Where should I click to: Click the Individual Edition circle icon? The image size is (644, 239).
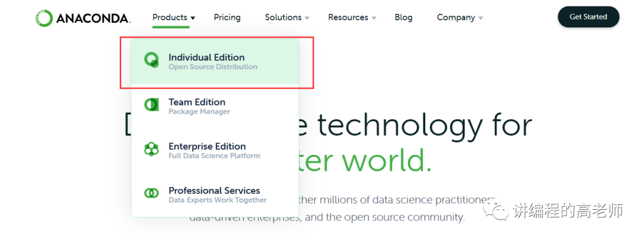151,60
